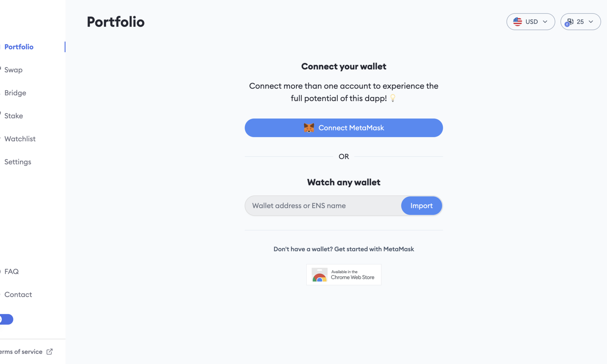Click the gas pump icon showing network fees
The image size is (607, 364).
pos(571,21)
